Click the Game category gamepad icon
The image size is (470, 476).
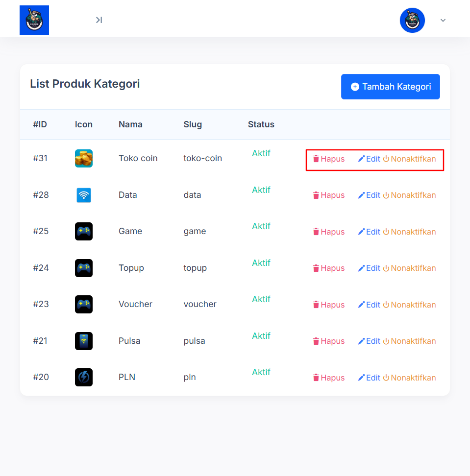pos(84,231)
